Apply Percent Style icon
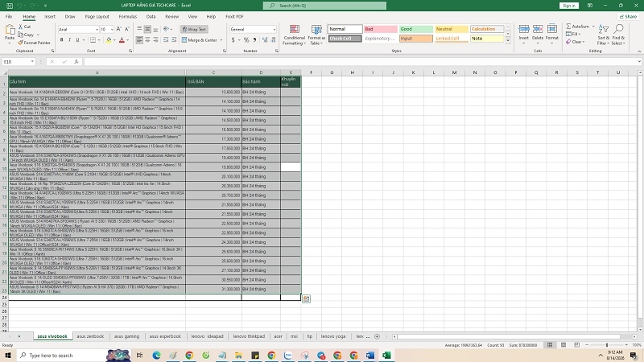The height and width of the screenshot is (362, 644). point(246,39)
